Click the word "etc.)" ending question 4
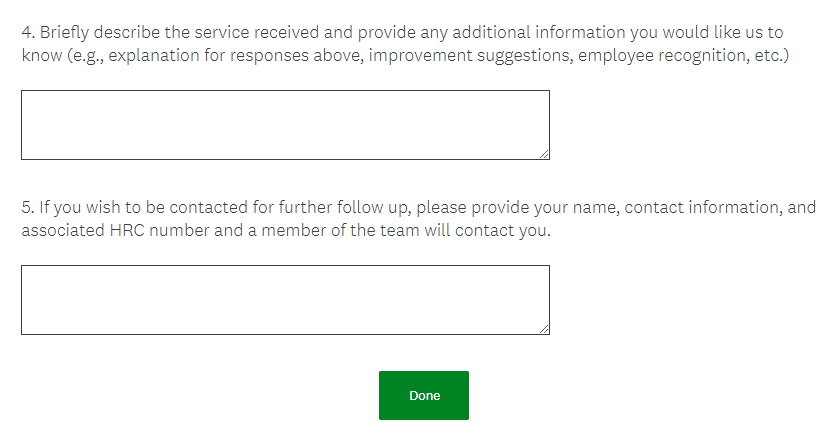Screen dimensions: 837x434 point(769,55)
